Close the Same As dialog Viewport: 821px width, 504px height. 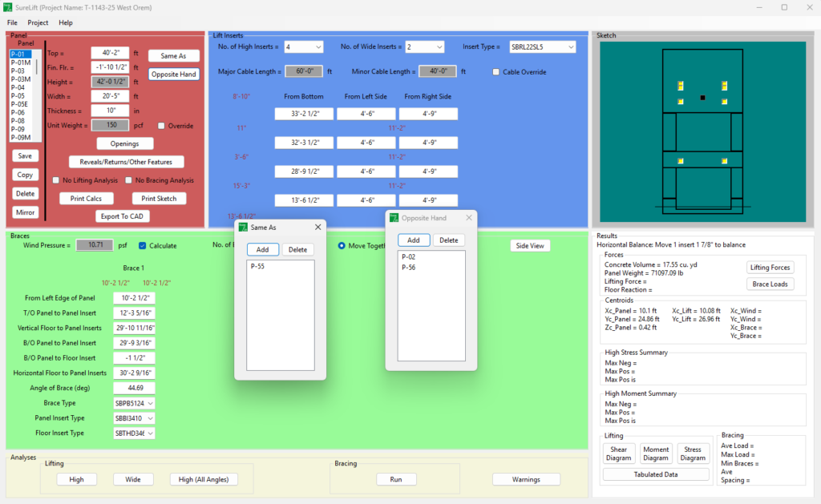click(x=317, y=228)
